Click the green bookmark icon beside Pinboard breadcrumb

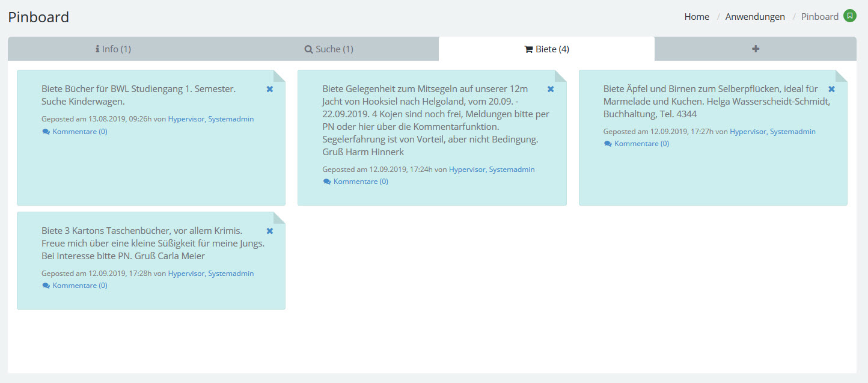click(x=849, y=16)
